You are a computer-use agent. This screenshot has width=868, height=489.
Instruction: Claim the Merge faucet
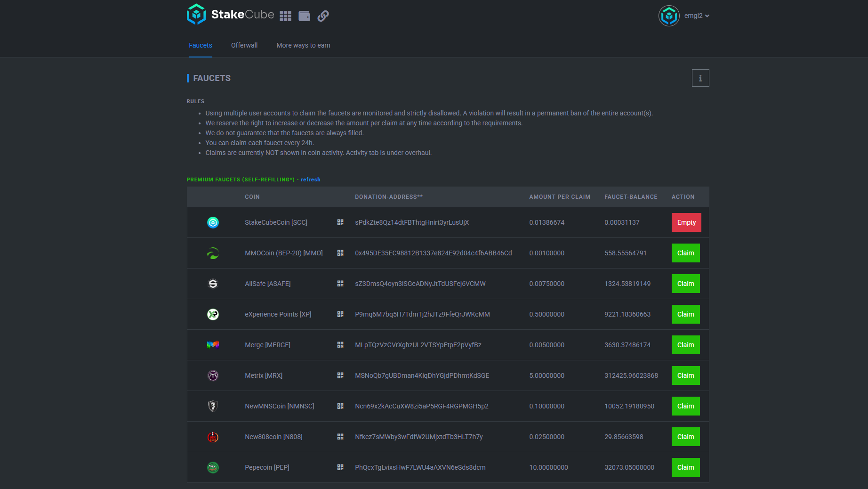click(x=685, y=345)
